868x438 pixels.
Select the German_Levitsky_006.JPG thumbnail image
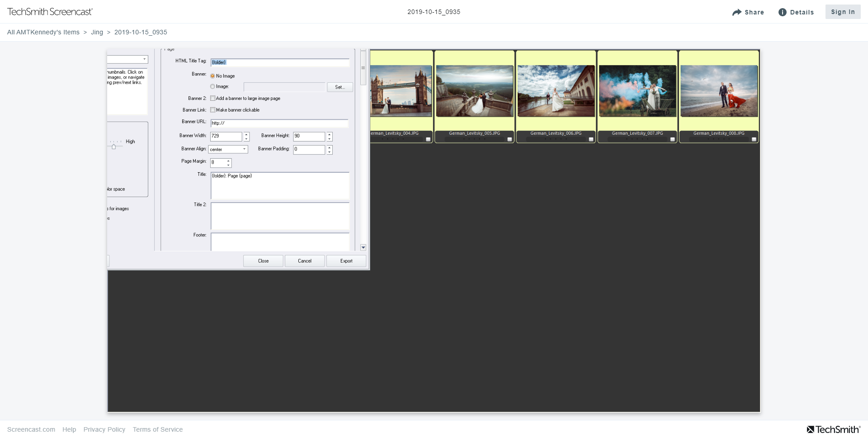(556, 91)
